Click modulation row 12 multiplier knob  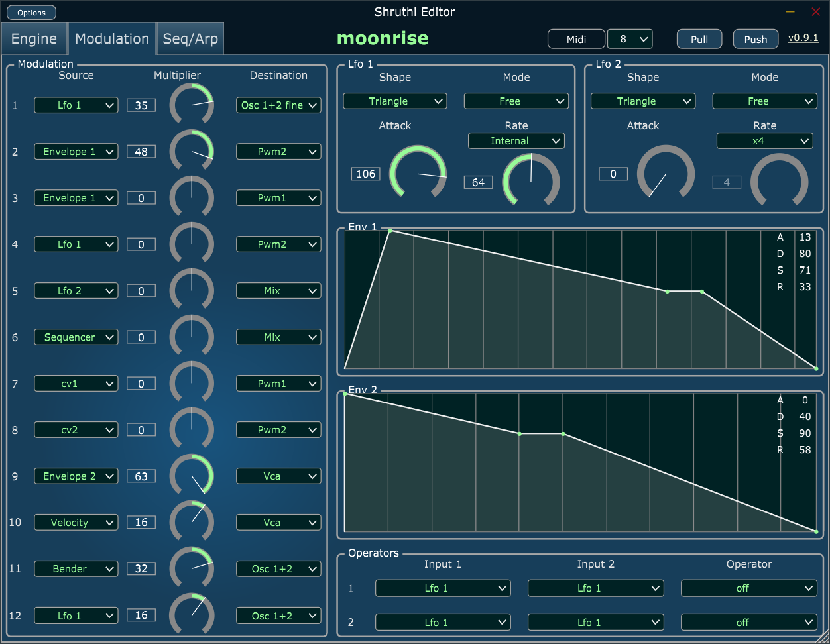click(x=192, y=616)
